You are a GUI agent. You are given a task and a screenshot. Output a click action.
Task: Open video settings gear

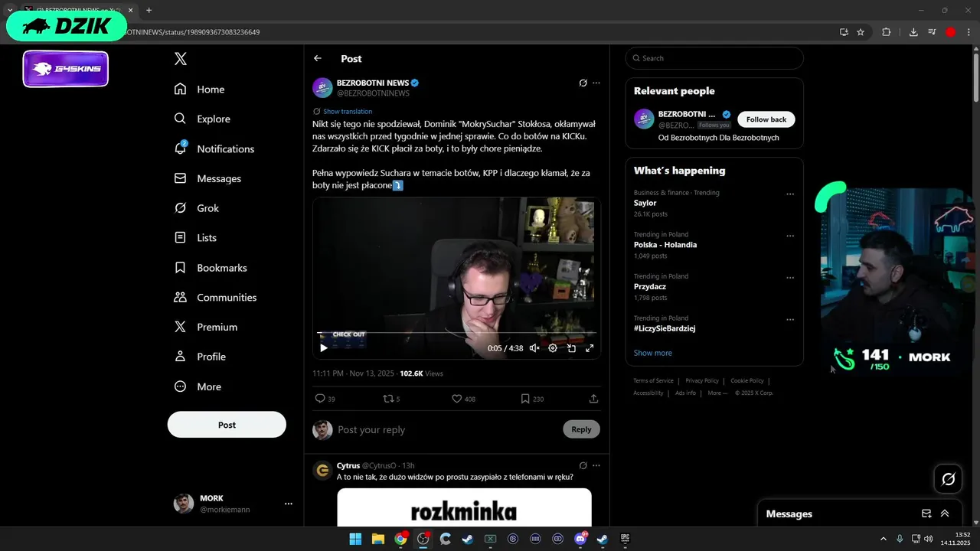(553, 348)
